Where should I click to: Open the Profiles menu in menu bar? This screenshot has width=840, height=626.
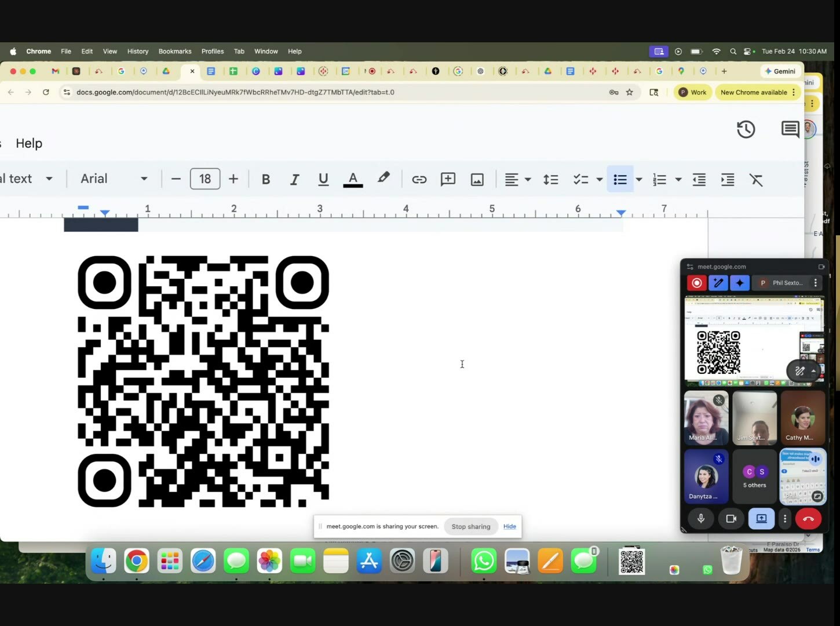tap(213, 51)
